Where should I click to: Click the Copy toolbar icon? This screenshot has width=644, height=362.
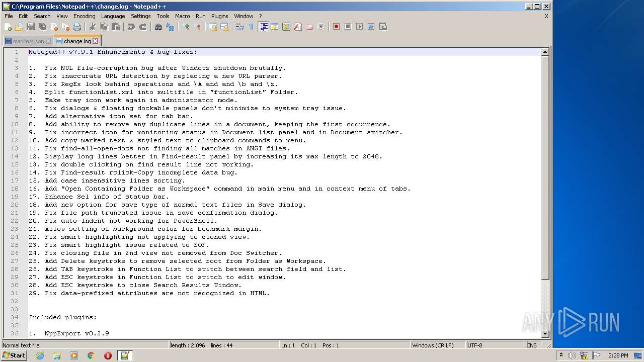104,27
